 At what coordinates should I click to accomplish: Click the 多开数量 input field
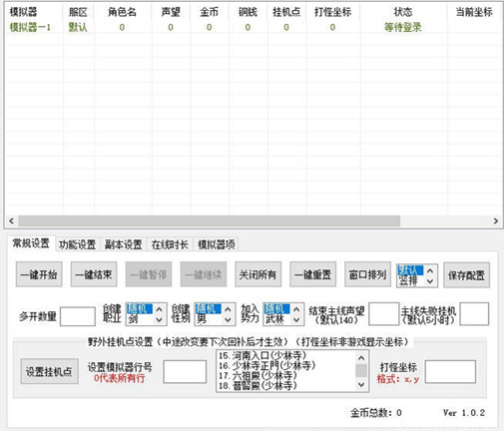(78, 316)
